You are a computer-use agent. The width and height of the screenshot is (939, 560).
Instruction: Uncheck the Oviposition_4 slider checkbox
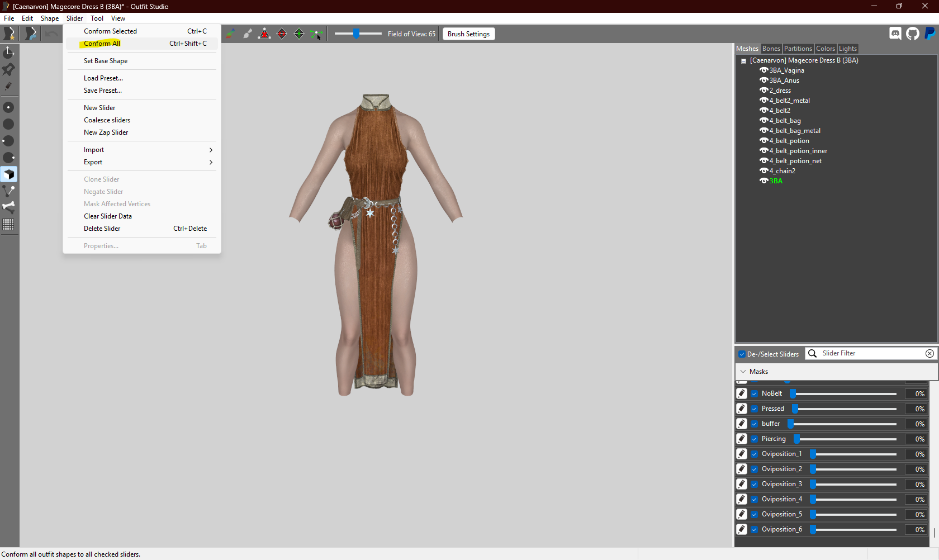(755, 499)
